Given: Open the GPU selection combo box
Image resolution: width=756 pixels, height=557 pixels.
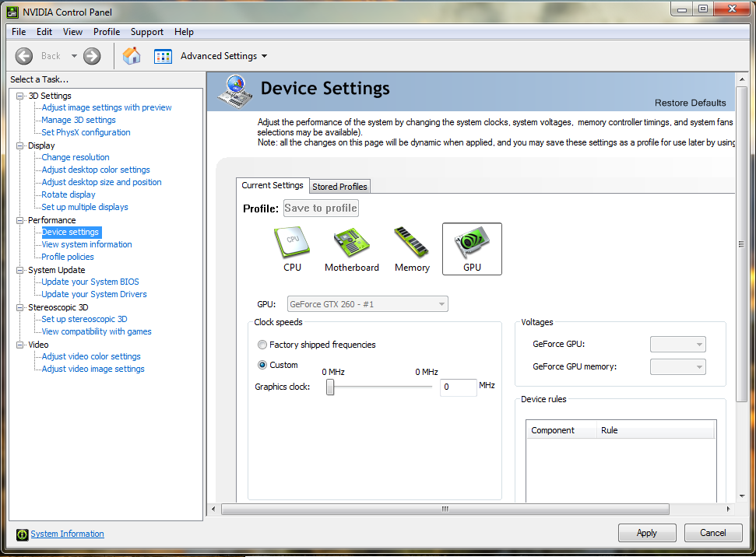Looking at the screenshot, I should (x=367, y=304).
